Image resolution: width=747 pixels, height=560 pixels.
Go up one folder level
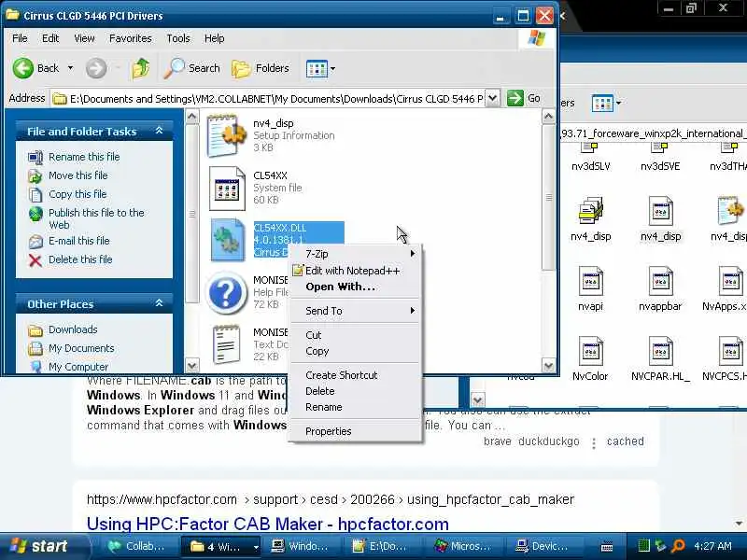click(x=141, y=68)
